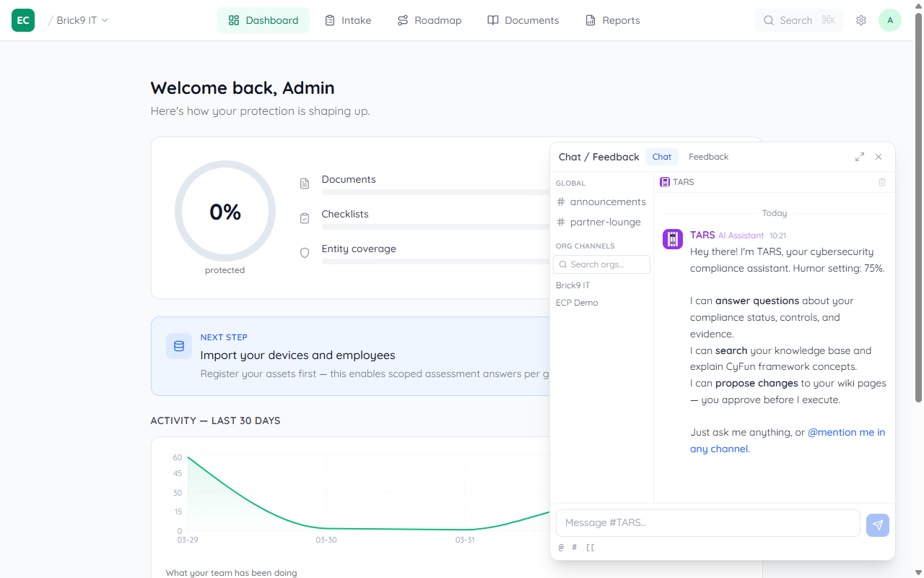Open the Dashboard tab

263,20
